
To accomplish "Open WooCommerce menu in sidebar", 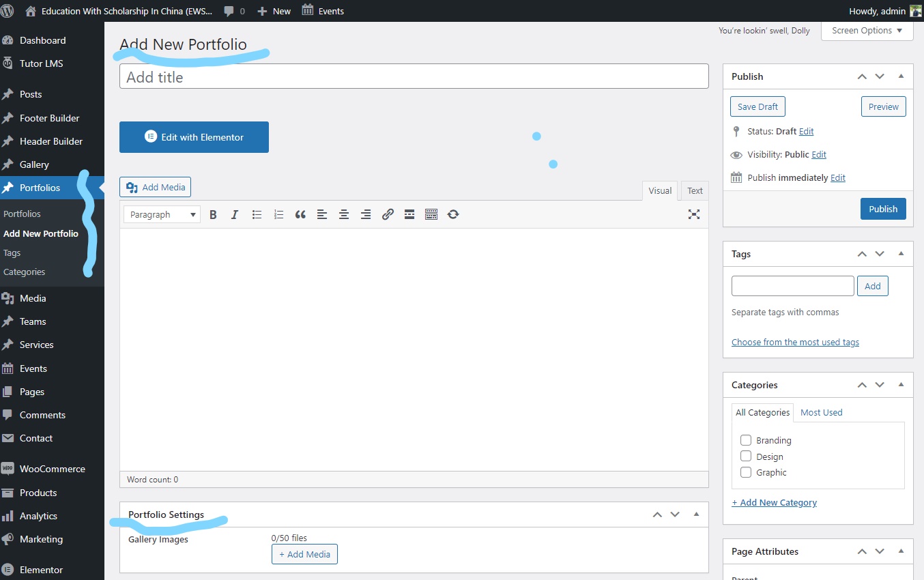I will click(x=52, y=469).
